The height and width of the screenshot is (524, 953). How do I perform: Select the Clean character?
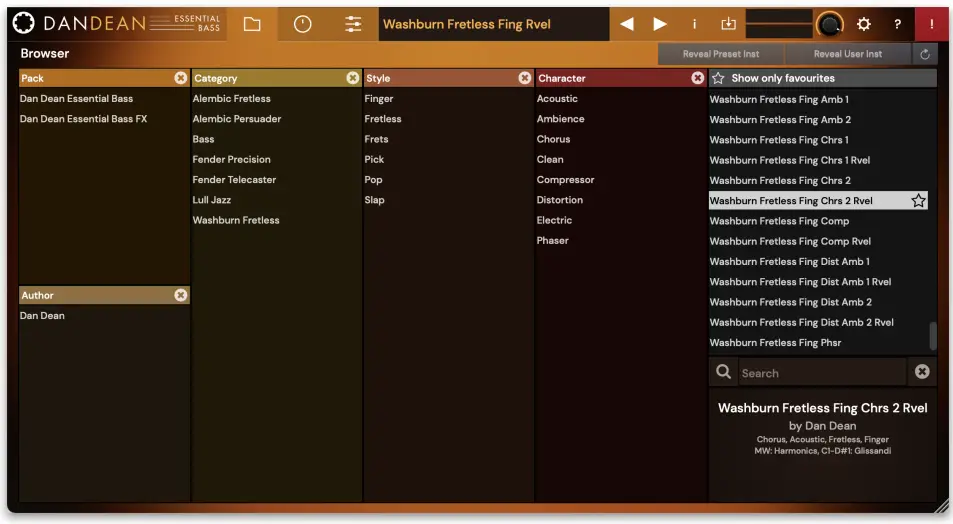coord(549,159)
